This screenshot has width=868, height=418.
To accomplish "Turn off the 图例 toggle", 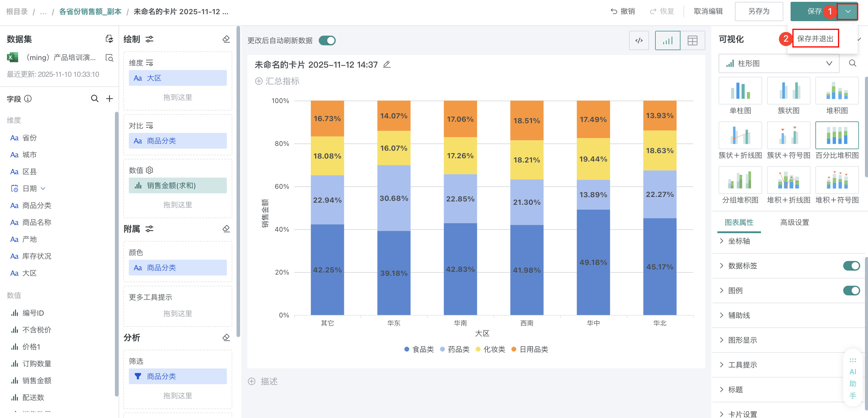I will (851, 291).
